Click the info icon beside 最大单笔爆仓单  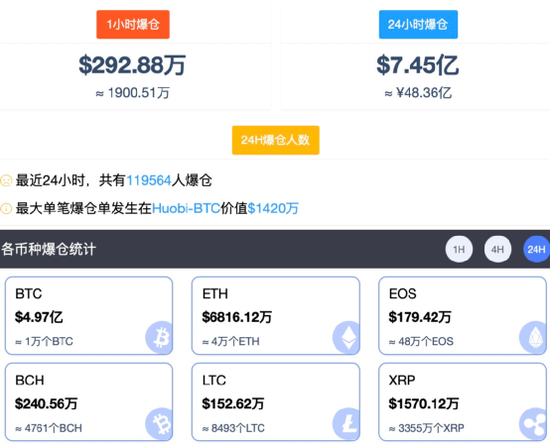(x=6, y=208)
